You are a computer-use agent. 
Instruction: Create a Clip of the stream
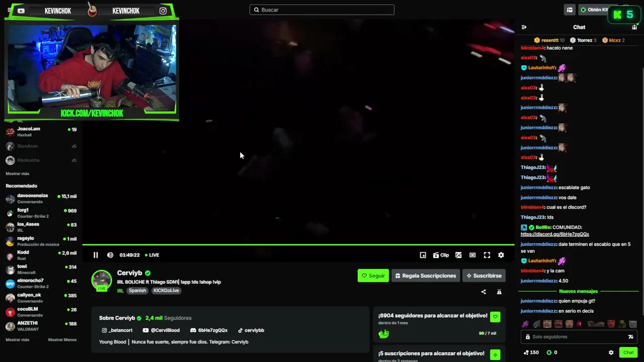441,255
